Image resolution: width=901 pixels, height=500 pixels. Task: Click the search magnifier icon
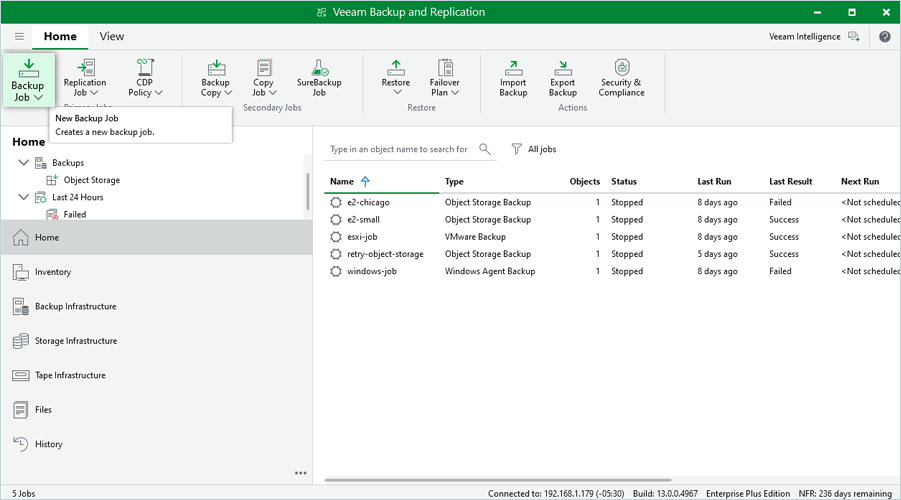coord(485,149)
